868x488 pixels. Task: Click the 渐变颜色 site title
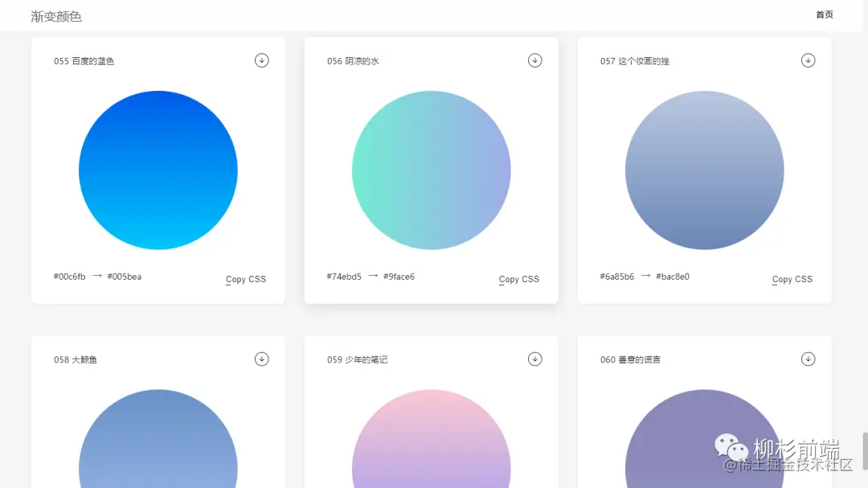tap(56, 17)
